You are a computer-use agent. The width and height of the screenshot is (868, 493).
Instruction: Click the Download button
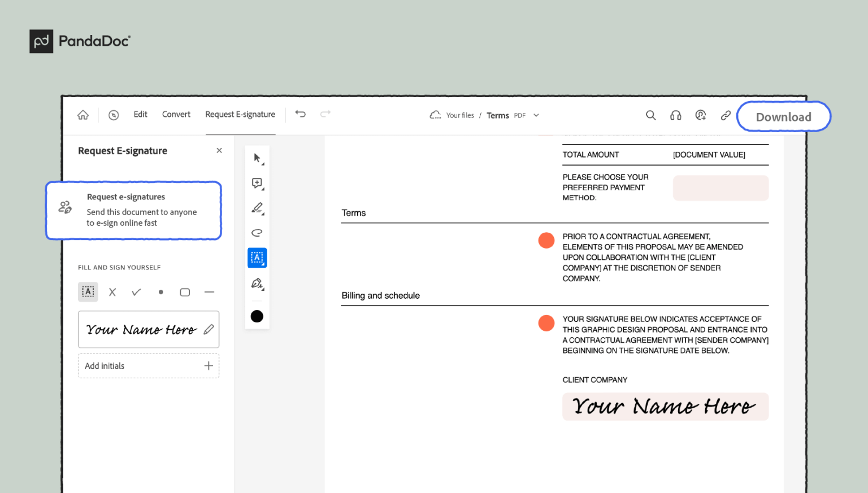[x=784, y=116]
